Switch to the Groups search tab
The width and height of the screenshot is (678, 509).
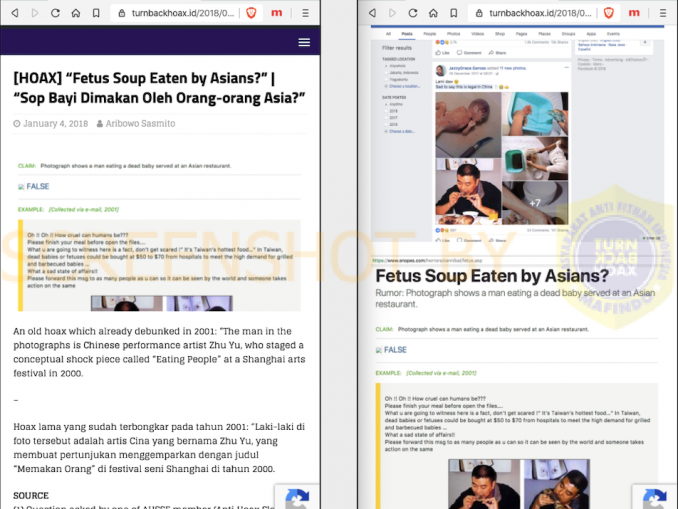[x=568, y=34]
